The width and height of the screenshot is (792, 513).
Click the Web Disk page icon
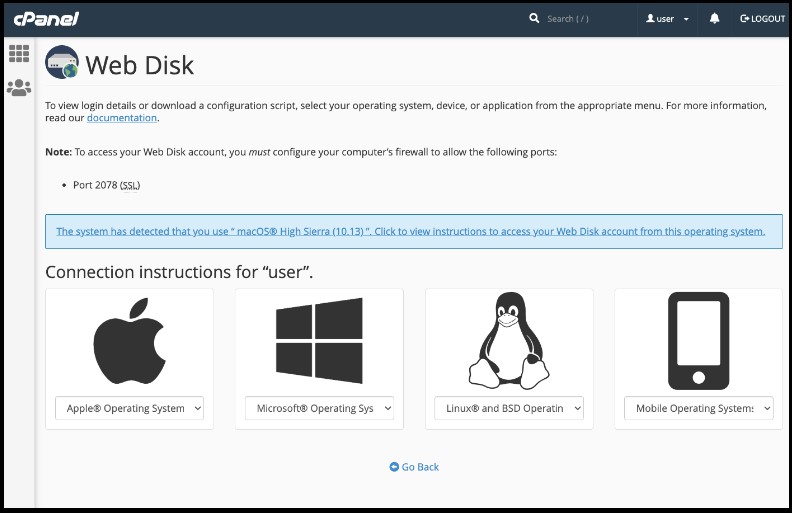tap(62, 63)
